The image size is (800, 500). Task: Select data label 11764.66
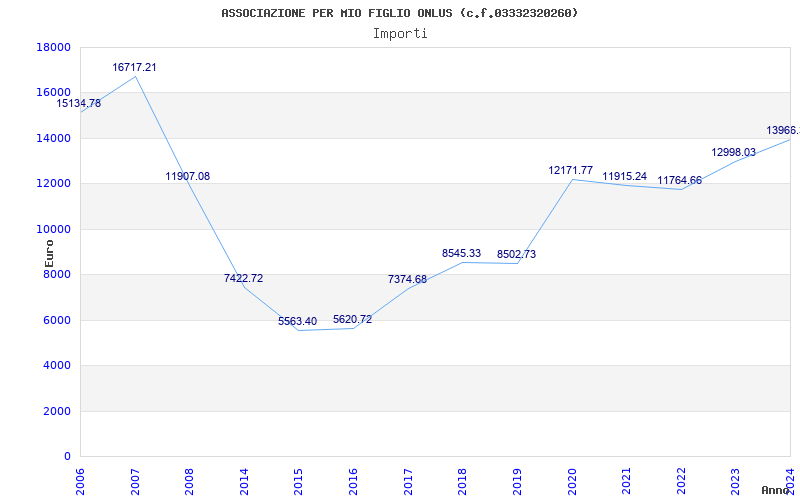680,181
